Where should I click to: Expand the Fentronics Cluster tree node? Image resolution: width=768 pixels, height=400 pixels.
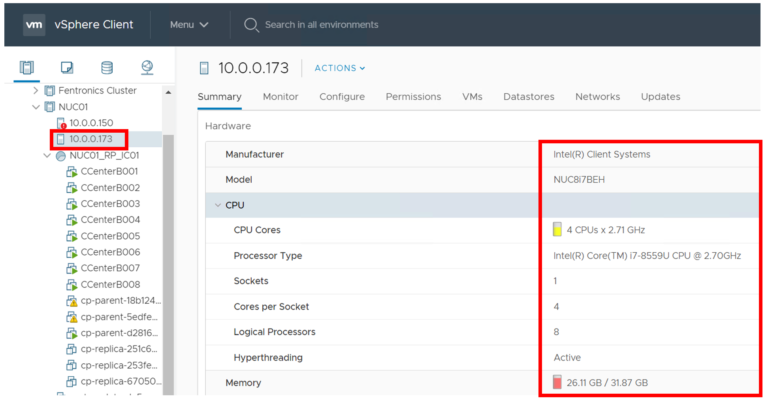coord(35,91)
